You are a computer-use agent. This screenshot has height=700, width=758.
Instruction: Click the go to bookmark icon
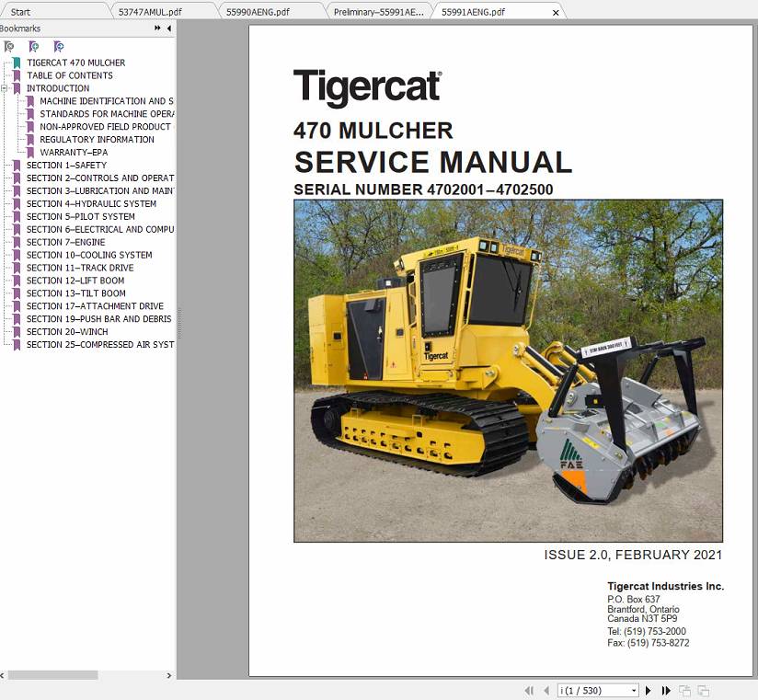click(x=60, y=46)
